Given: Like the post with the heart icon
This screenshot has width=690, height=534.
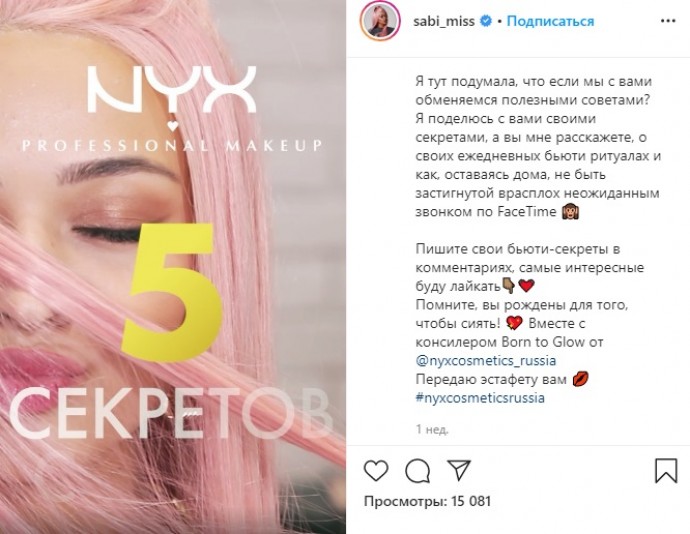Looking at the screenshot, I should pos(376,471).
